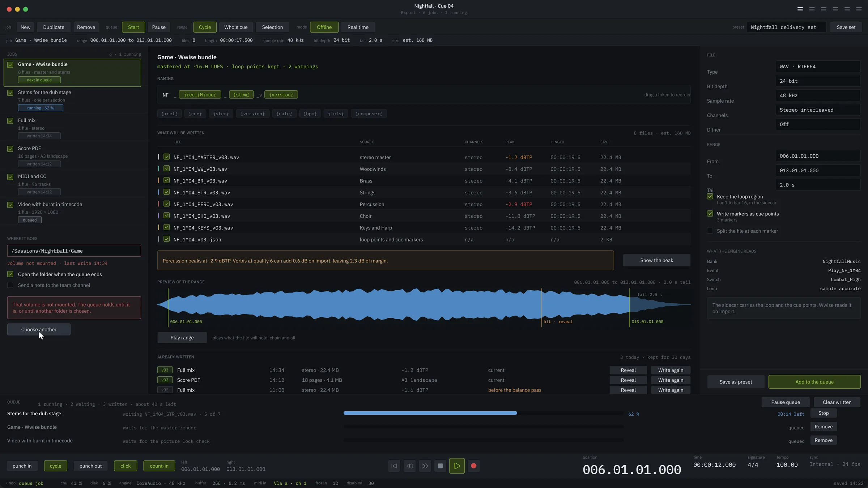Uncheck the Game · Wwise bundle job checkbox
The width and height of the screenshot is (868, 488).
click(x=10, y=65)
